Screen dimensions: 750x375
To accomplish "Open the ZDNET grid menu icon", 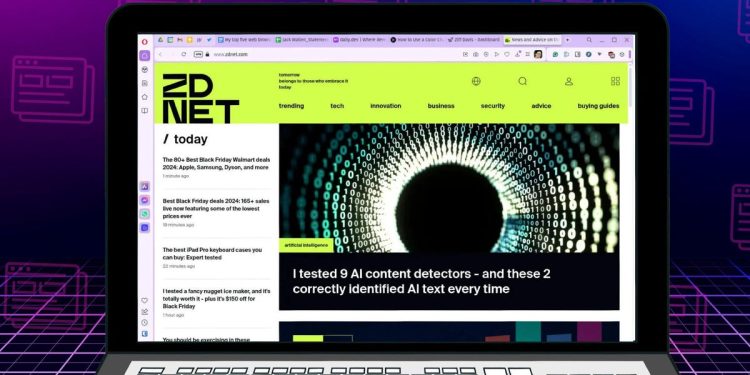I will pos(616,81).
